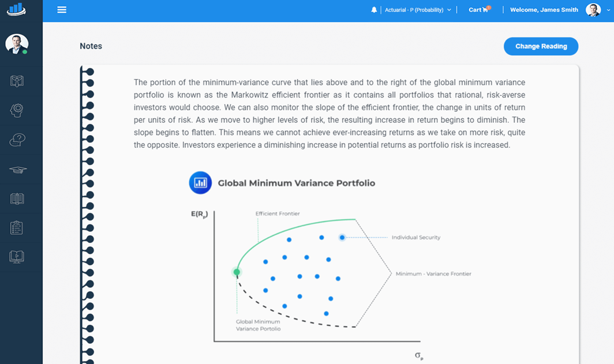Open the hamburger menu in top bar
This screenshot has width=614, height=364.
point(62,10)
